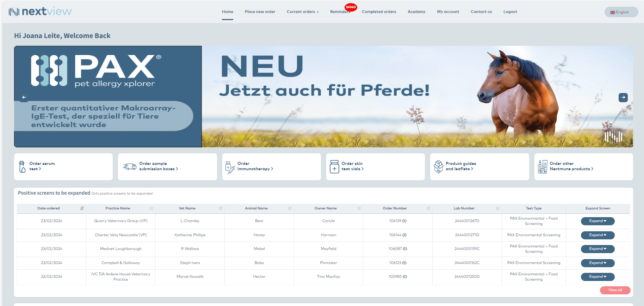Image resolution: width=644 pixels, height=306 pixels.
Task: Click Logout in the navigation
Action: [x=510, y=12]
